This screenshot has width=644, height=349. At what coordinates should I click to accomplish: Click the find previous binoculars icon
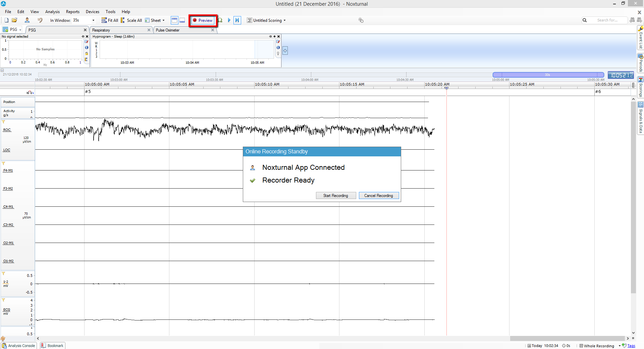tap(632, 20)
